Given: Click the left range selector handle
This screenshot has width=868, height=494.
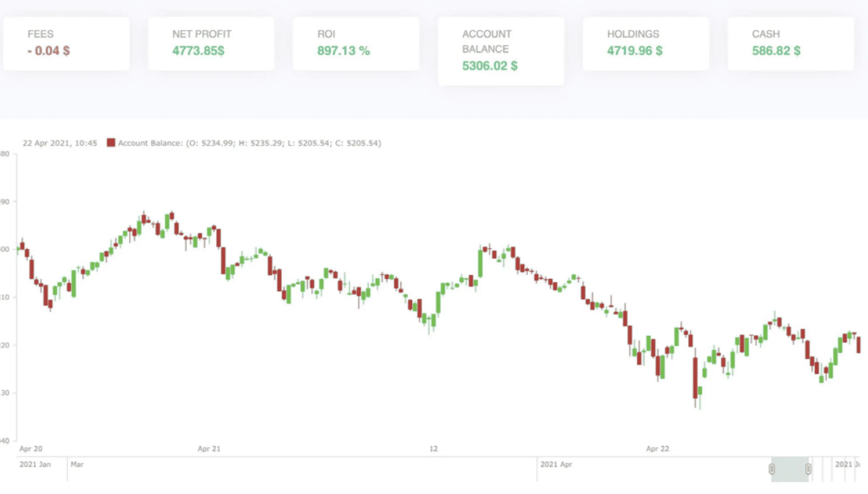Looking at the screenshot, I should click(772, 469).
